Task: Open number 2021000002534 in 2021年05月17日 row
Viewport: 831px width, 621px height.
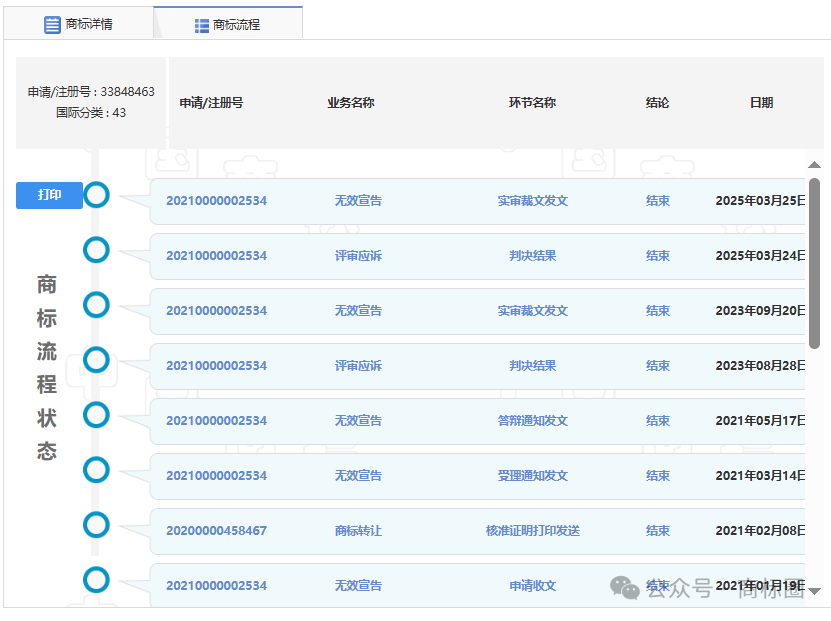Action: [x=216, y=421]
